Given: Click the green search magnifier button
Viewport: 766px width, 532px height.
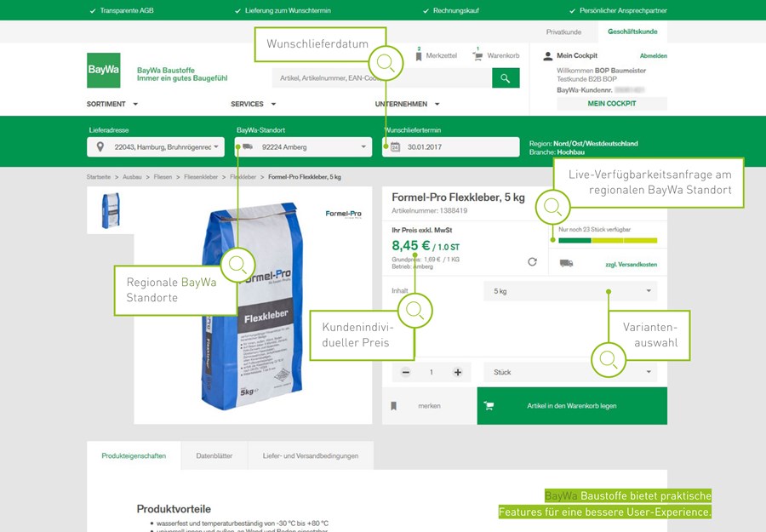Looking at the screenshot, I should tap(506, 78).
